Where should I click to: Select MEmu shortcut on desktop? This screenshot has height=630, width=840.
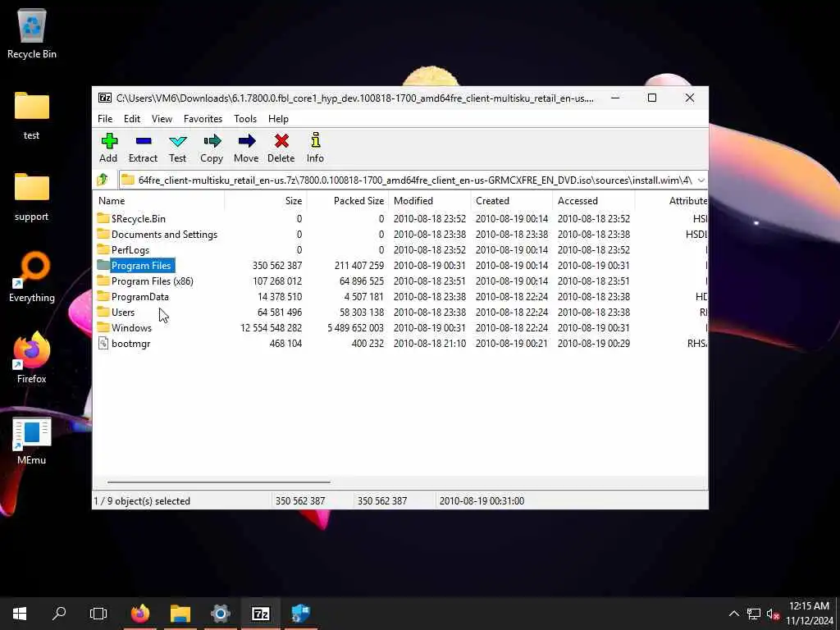click(32, 441)
